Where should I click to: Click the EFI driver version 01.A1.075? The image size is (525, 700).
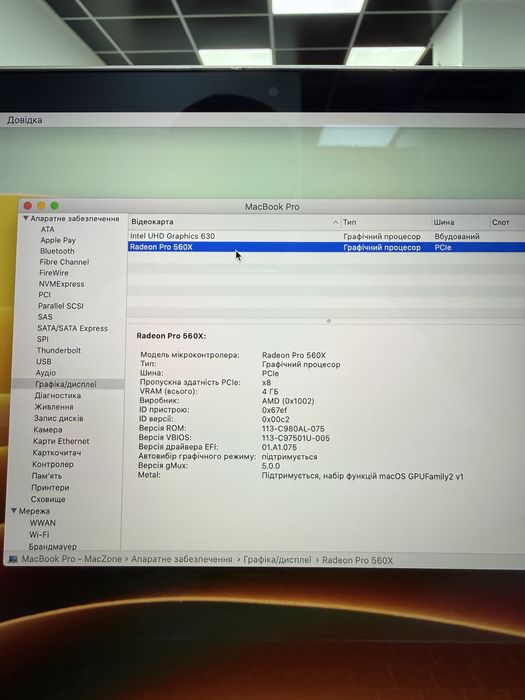pyautogui.click(x=279, y=447)
